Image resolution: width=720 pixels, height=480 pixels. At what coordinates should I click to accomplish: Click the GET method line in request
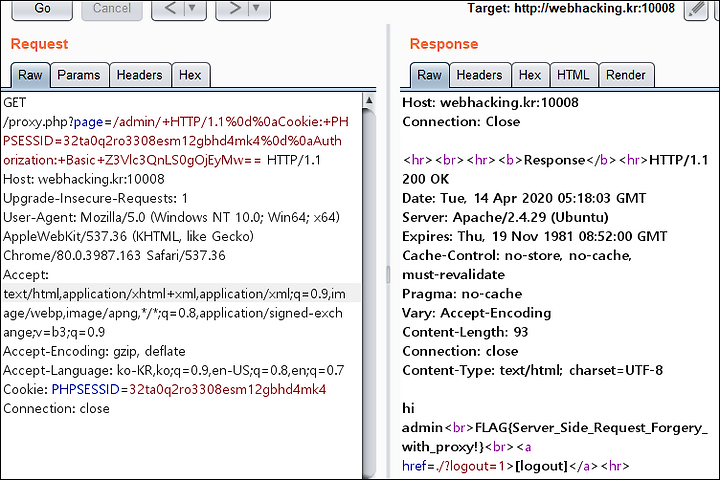point(15,102)
